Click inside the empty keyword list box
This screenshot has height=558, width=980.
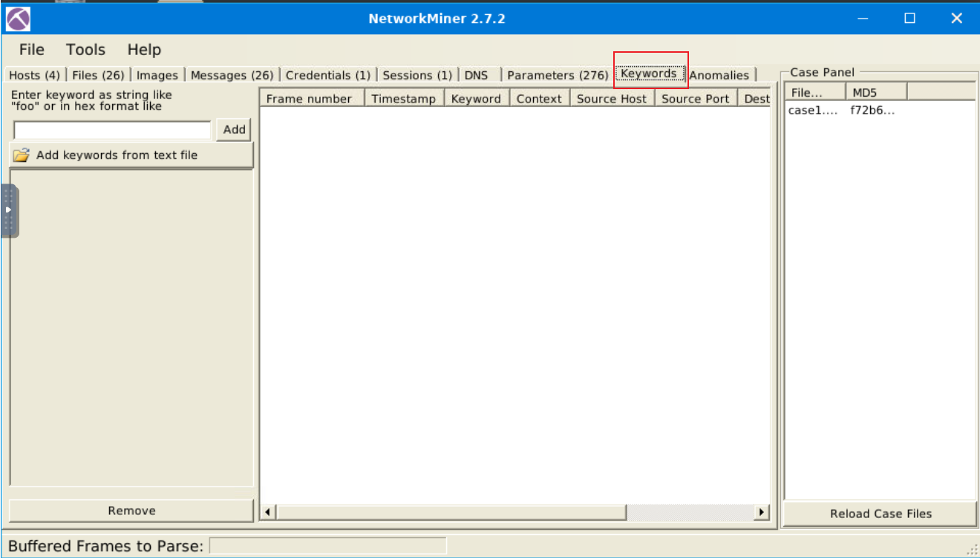pos(131,328)
